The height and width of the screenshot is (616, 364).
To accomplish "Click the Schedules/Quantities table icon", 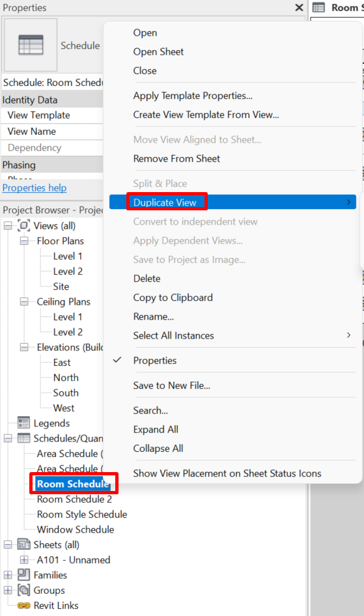I will coord(23,438).
